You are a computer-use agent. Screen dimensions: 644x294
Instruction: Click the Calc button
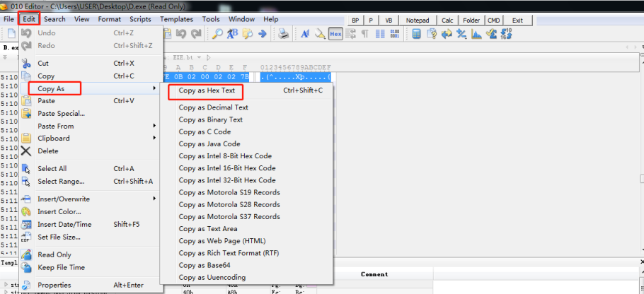click(448, 20)
